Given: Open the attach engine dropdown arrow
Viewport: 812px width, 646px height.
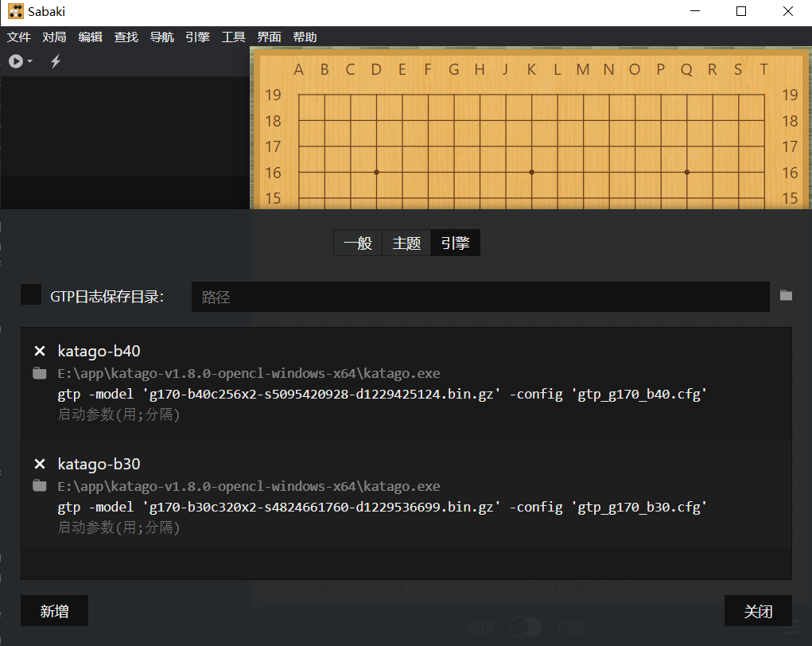Looking at the screenshot, I should 29,61.
